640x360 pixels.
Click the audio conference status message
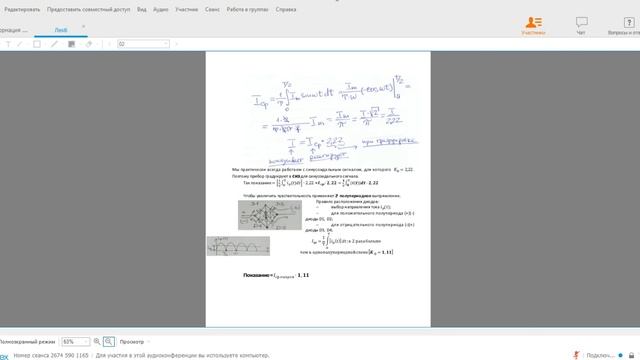(182, 356)
